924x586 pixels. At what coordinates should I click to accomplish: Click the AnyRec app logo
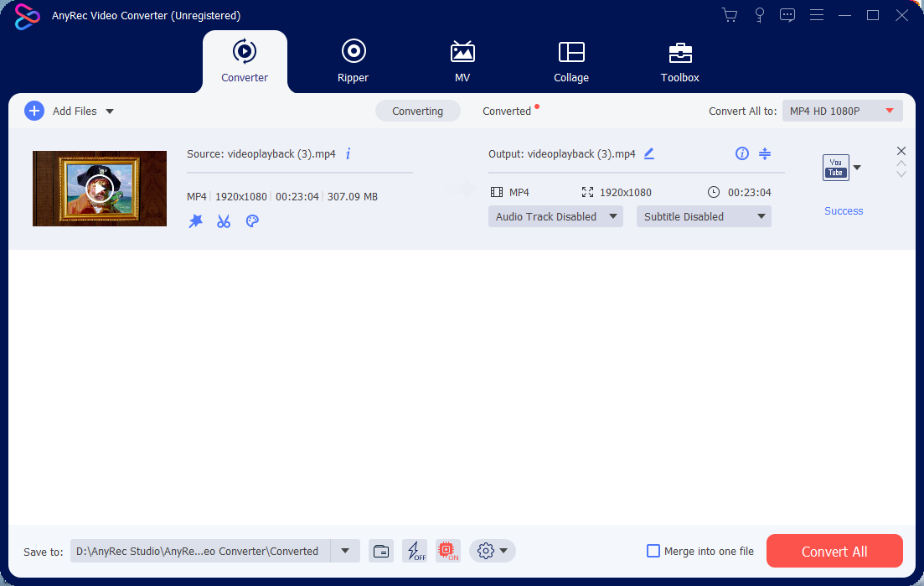coord(27,16)
